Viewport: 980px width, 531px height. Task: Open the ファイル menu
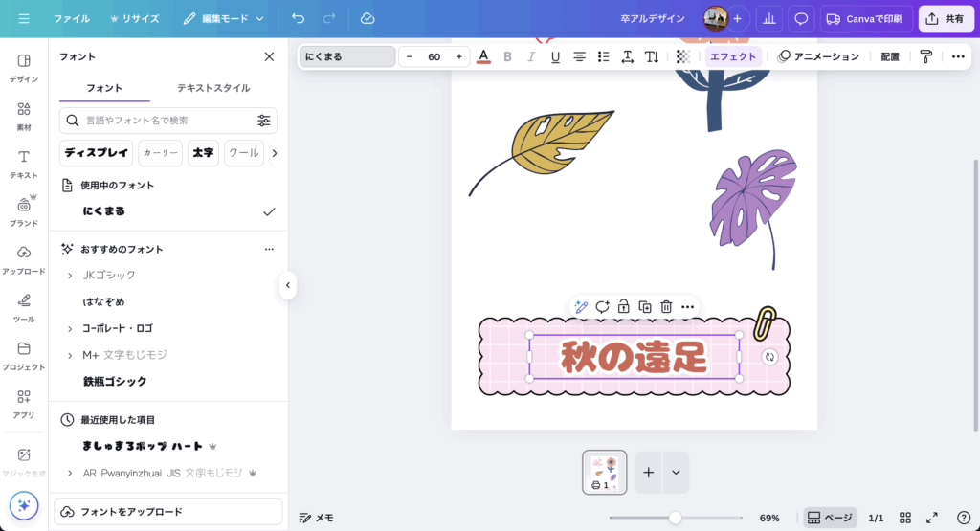click(x=72, y=18)
